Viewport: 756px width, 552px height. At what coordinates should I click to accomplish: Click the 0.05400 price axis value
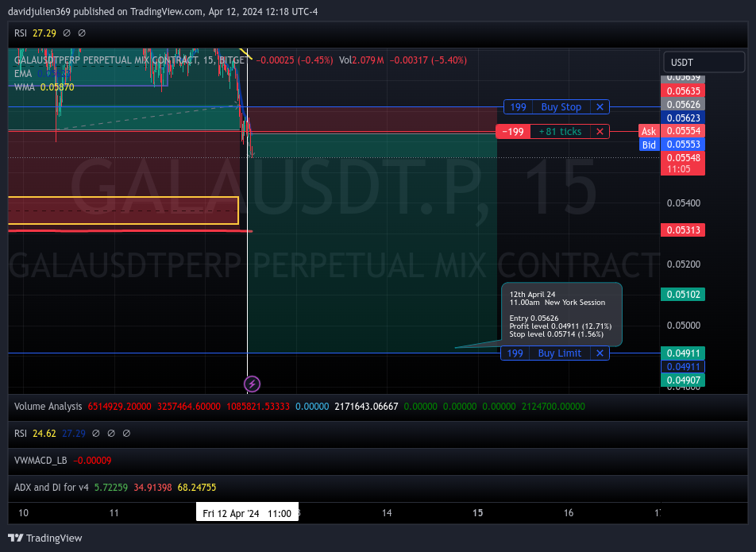[x=683, y=203]
